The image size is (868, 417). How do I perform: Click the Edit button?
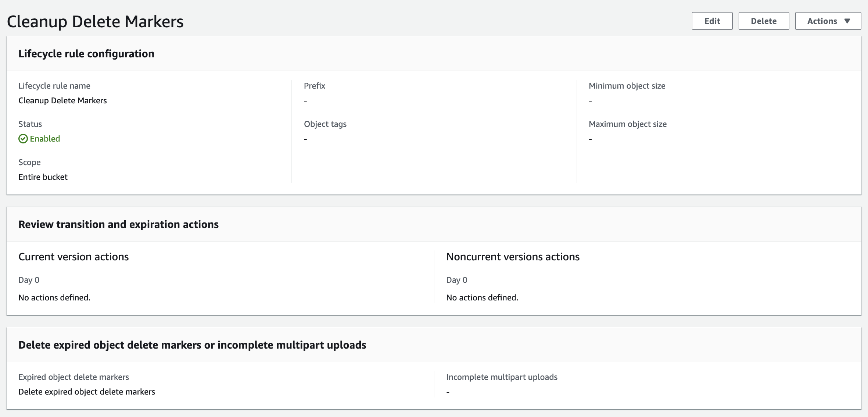click(x=712, y=21)
